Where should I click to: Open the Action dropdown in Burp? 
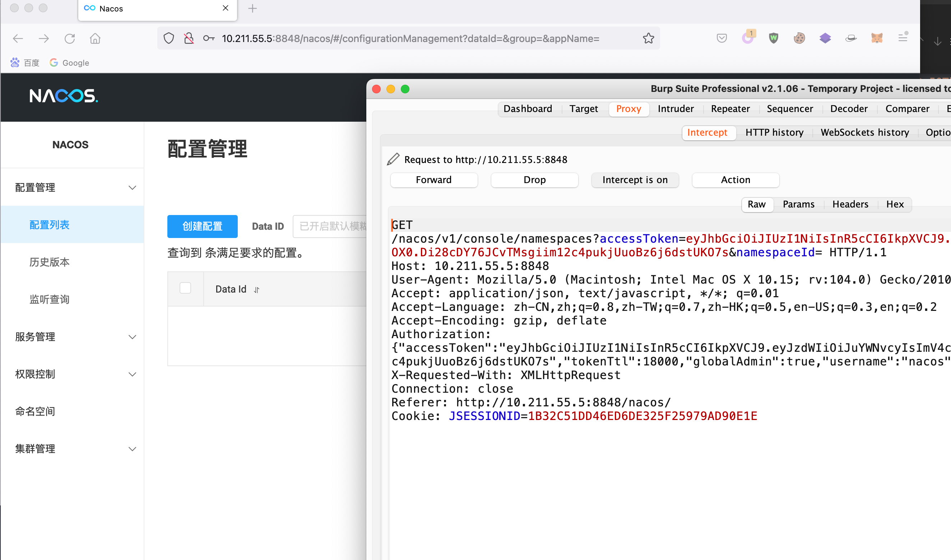pos(736,179)
